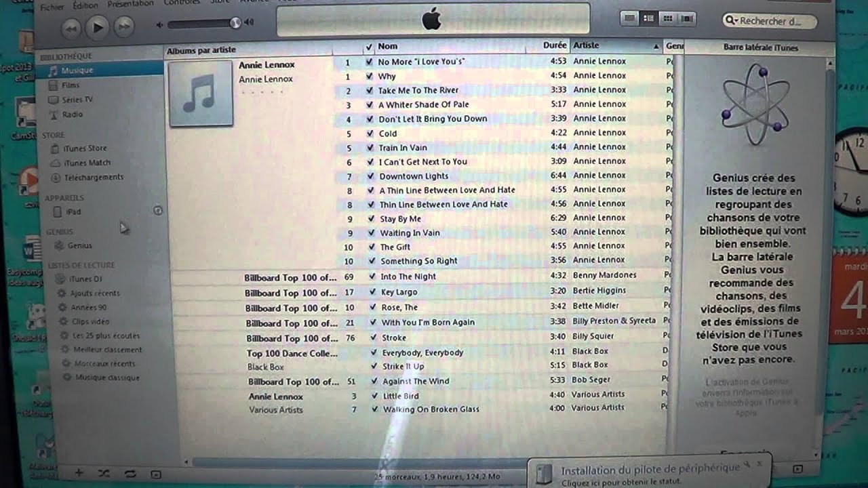Click the show artwork icon at bottom left
The width and height of the screenshot is (868, 488).
click(x=156, y=474)
